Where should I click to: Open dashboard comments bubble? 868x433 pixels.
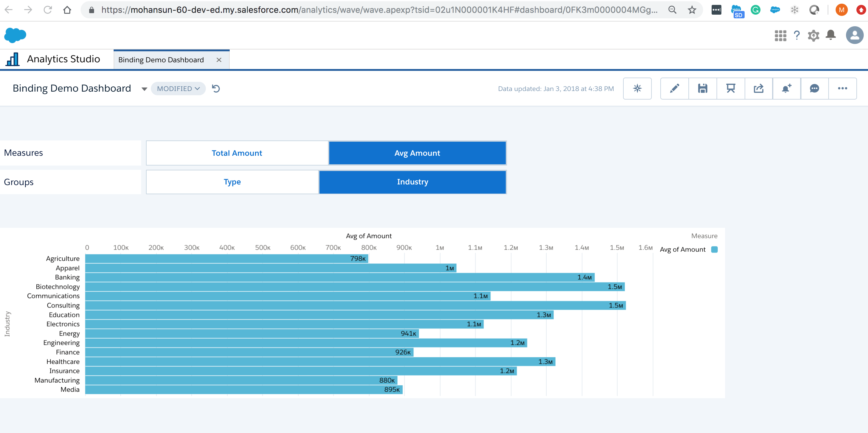point(815,88)
